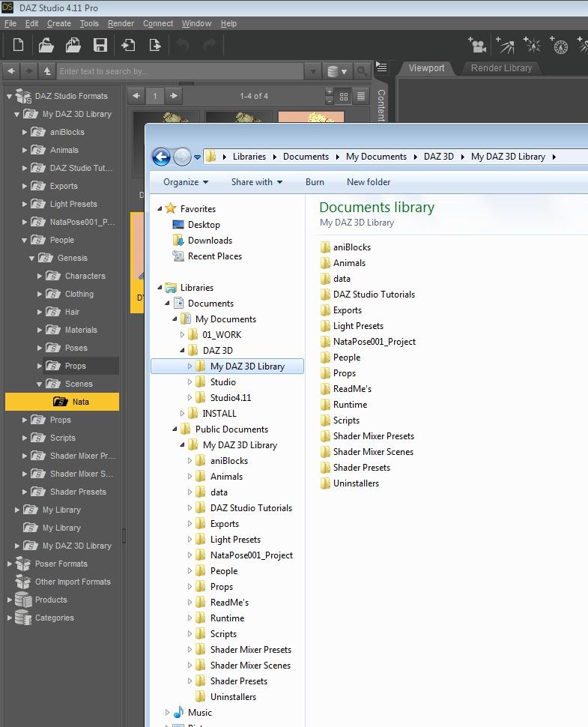Viewport: 588px width, 727px height.
Task: Select DAZ Studio Formats root node
Action: [71, 96]
